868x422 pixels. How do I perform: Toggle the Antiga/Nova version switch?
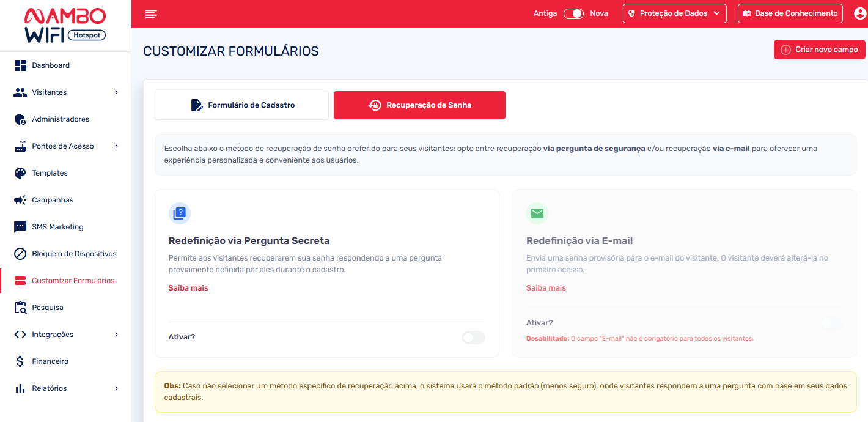coord(573,13)
